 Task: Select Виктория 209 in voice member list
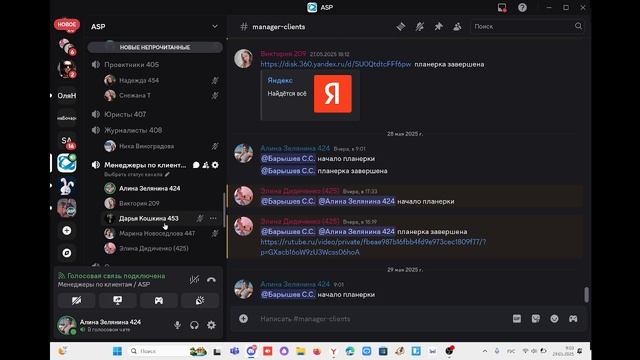coord(139,203)
